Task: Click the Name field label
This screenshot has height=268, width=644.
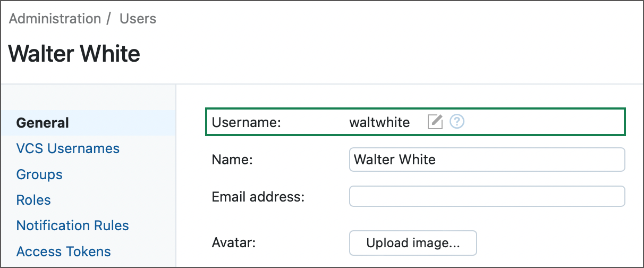Action: point(232,160)
